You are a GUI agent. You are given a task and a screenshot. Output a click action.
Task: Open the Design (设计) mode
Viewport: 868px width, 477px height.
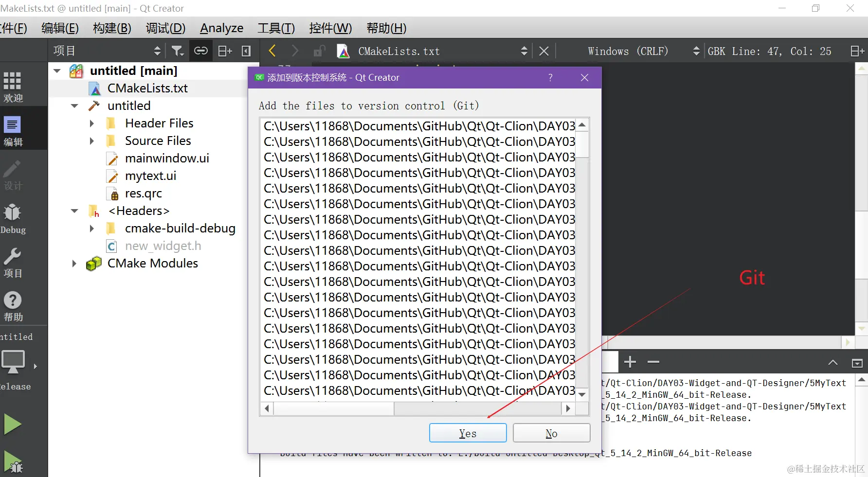coord(13,175)
